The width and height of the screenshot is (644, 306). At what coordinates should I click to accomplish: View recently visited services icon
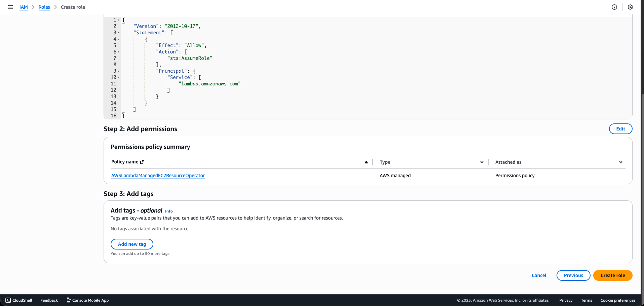point(630,7)
